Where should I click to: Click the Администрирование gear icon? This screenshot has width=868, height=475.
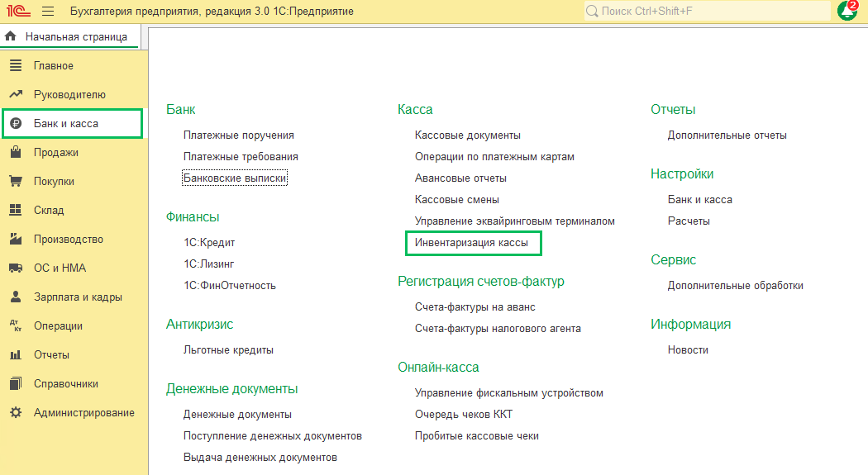[x=16, y=412]
